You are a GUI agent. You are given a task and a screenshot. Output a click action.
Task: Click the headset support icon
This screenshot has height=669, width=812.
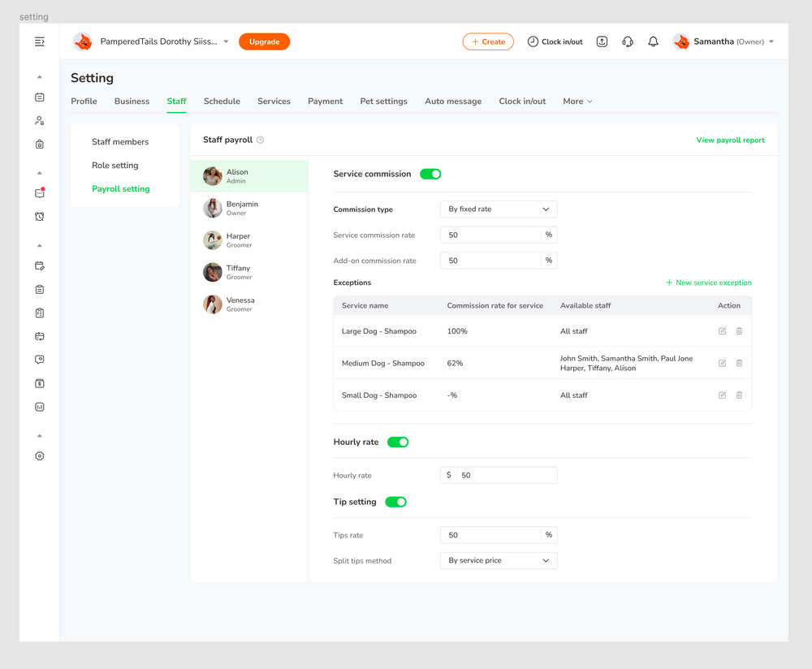(627, 41)
